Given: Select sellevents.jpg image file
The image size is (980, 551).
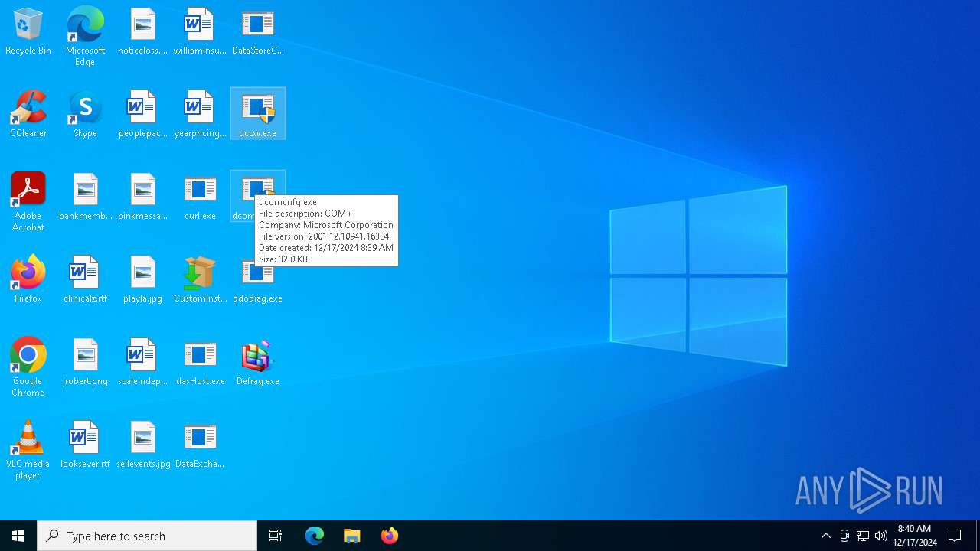Looking at the screenshot, I should point(142,445).
